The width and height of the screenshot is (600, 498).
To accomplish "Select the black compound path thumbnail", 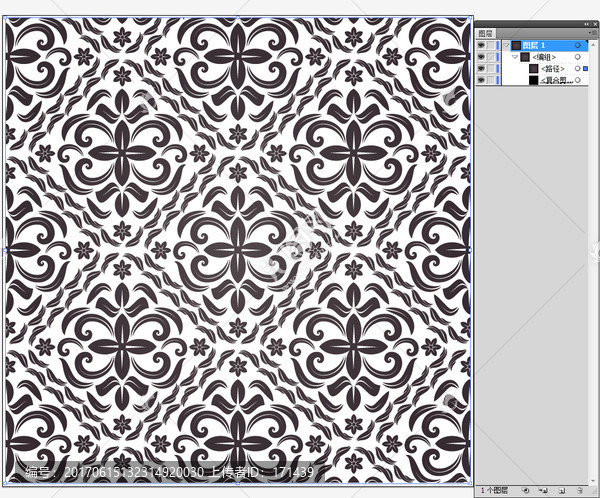I will [533, 80].
